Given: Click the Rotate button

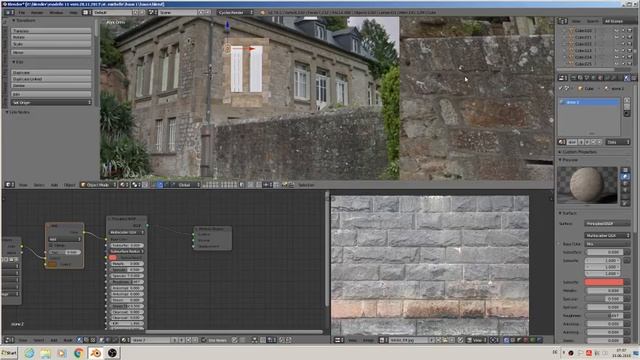Looking at the screenshot, I should tap(51, 37).
